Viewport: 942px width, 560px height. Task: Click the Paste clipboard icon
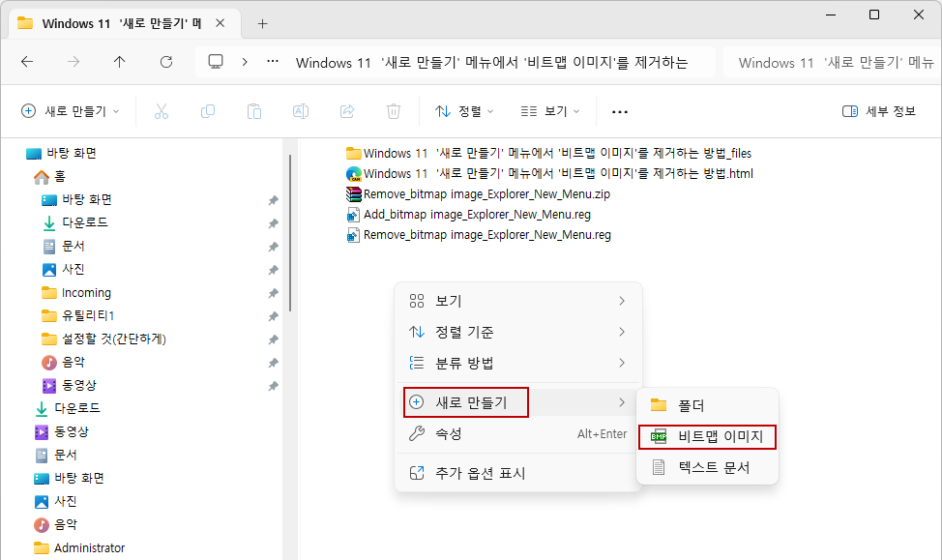[x=254, y=111]
